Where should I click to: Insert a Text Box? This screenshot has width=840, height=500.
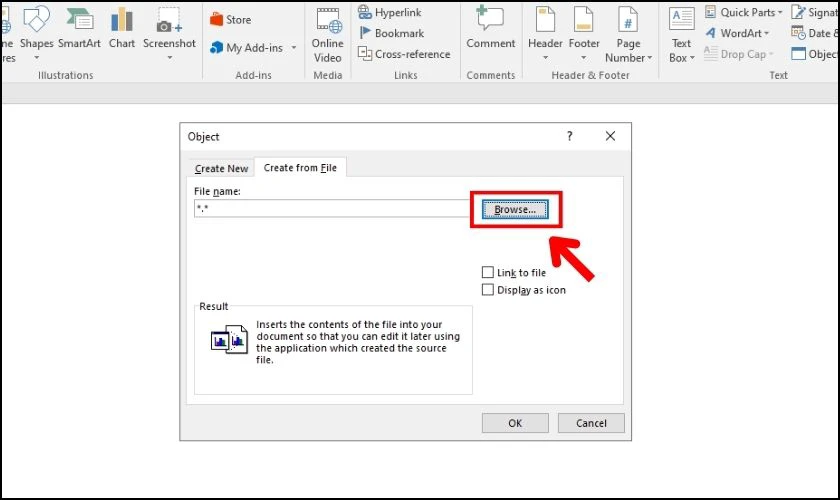681,34
